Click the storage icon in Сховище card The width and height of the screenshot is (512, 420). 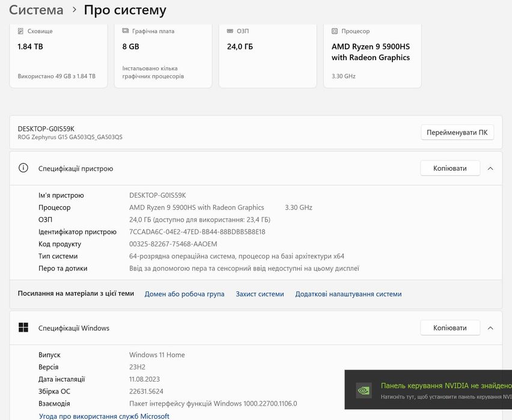click(x=21, y=31)
